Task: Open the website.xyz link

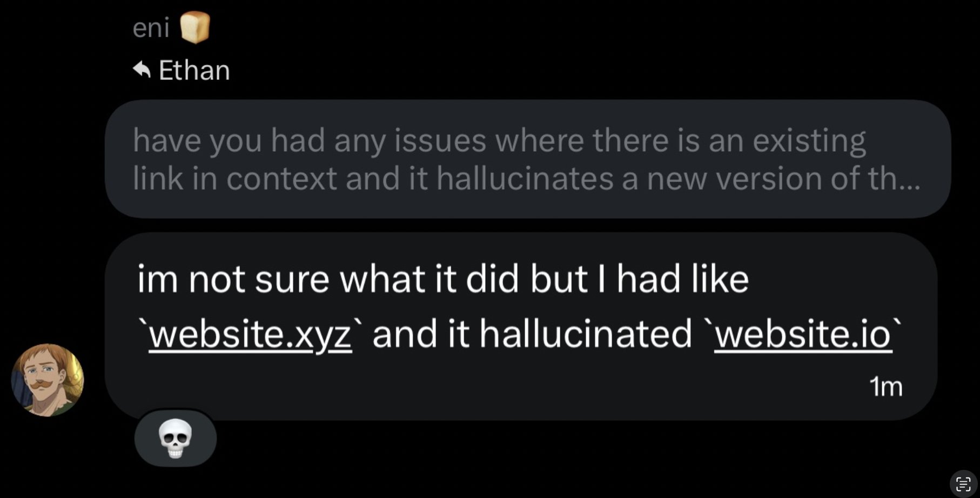Action: coord(250,334)
